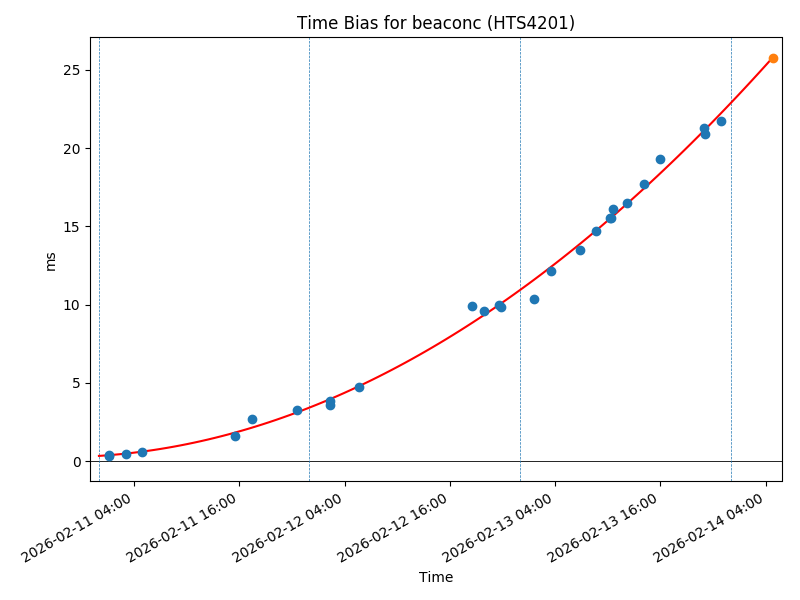Click the highest blue data point near 22 ms
800x600 pixels.
(x=721, y=121)
